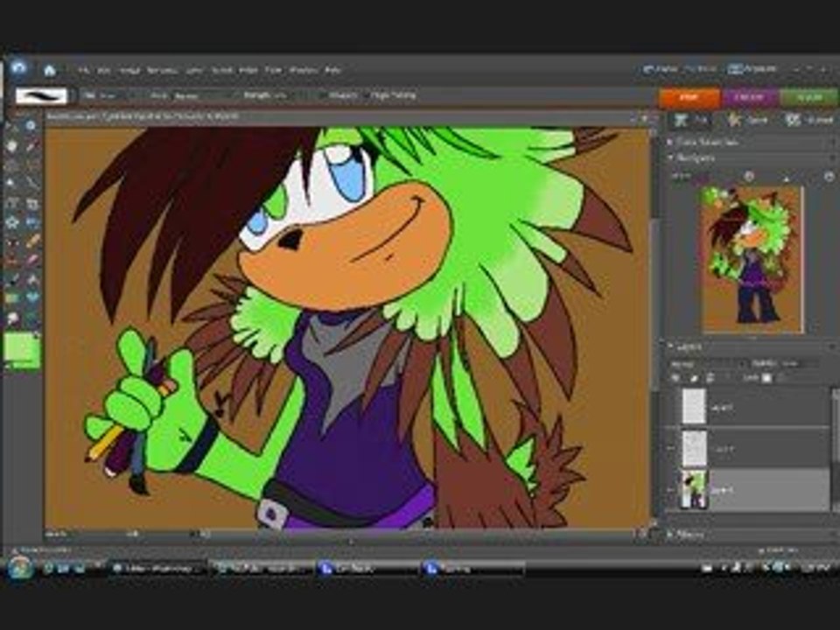Select the Rectangular Marquee tool
This screenshot has height=630, width=840.
click(x=11, y=165)
